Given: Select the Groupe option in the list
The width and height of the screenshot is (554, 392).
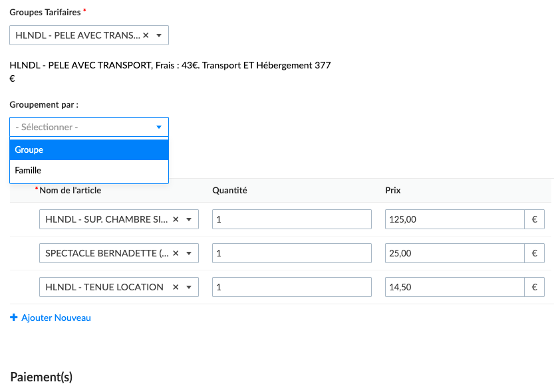Looking at the screenshot, I should click(89, 150).
